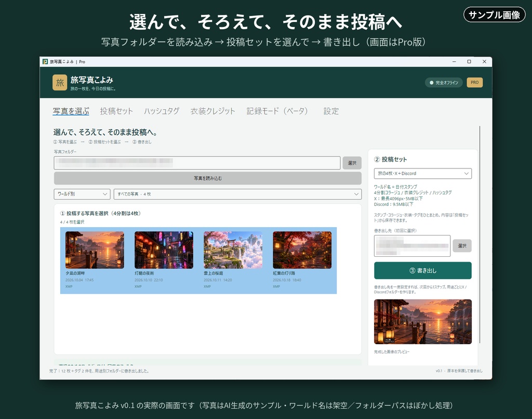Click the app icon in the title bar
This screenshot has height=419, width=532.
click(45, 61)
